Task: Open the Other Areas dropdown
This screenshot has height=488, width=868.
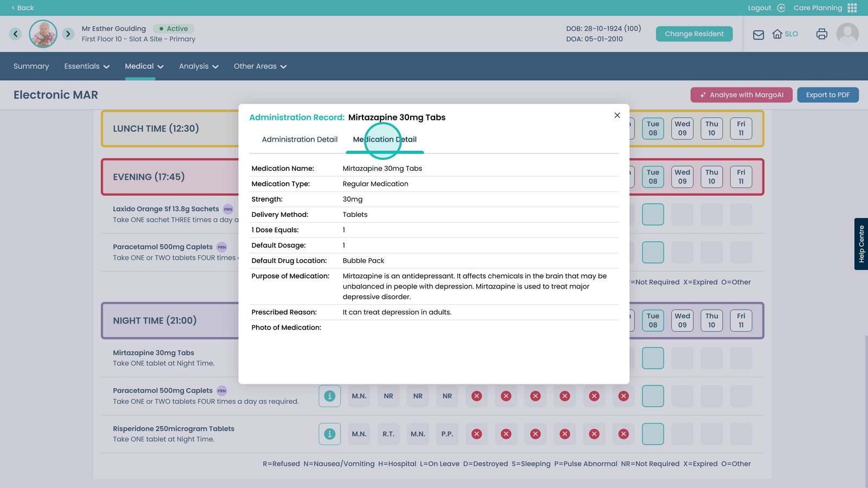Action: pos(260,66)
